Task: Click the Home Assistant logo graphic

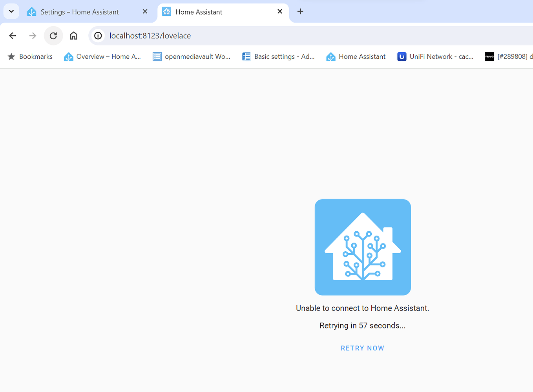Action: pyautogui.click(x=362, y=247)
